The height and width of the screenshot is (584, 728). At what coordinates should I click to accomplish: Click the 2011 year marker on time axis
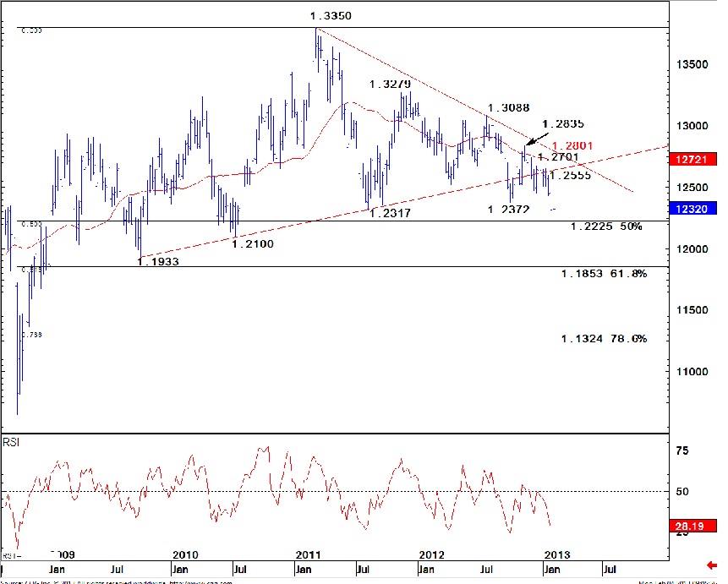(x=309, y=555)
